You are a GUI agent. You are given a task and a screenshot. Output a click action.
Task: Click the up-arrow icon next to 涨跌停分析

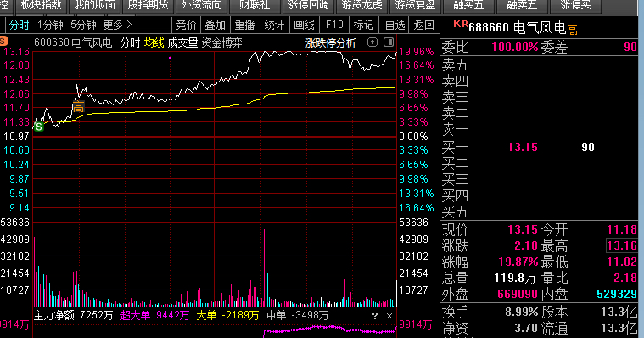(372, 42)
